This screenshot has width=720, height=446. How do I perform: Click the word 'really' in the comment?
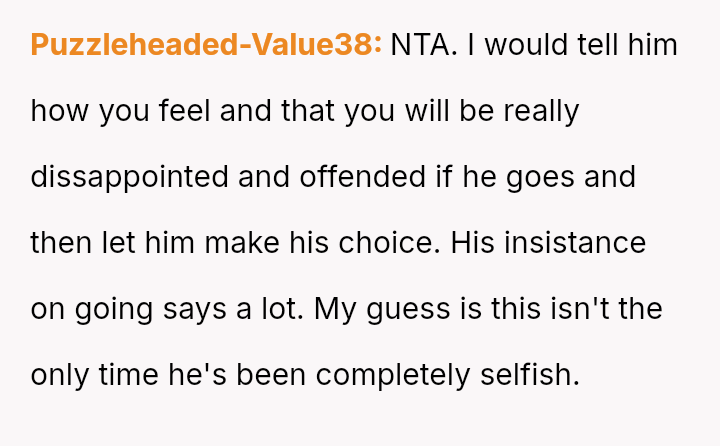pos(541,111)
